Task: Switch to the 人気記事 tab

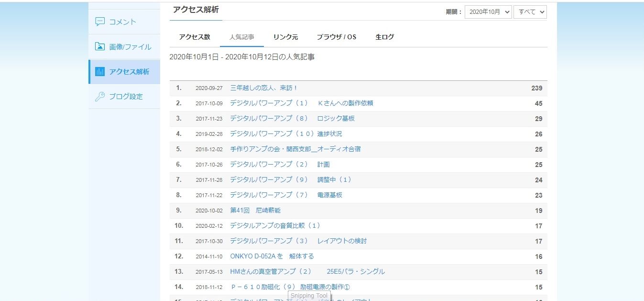Action: coord(242,37)
